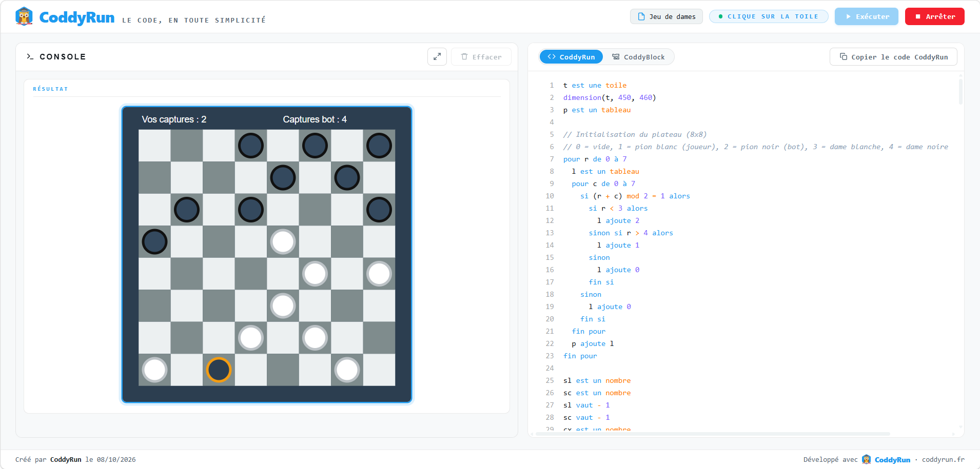Open the Jeu de dames file chip

[x=667, y=16]
